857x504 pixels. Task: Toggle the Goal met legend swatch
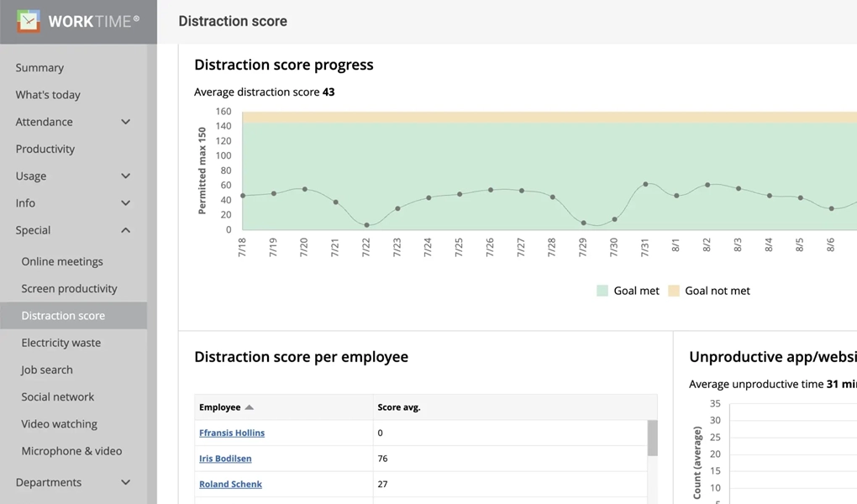point(602,291)
